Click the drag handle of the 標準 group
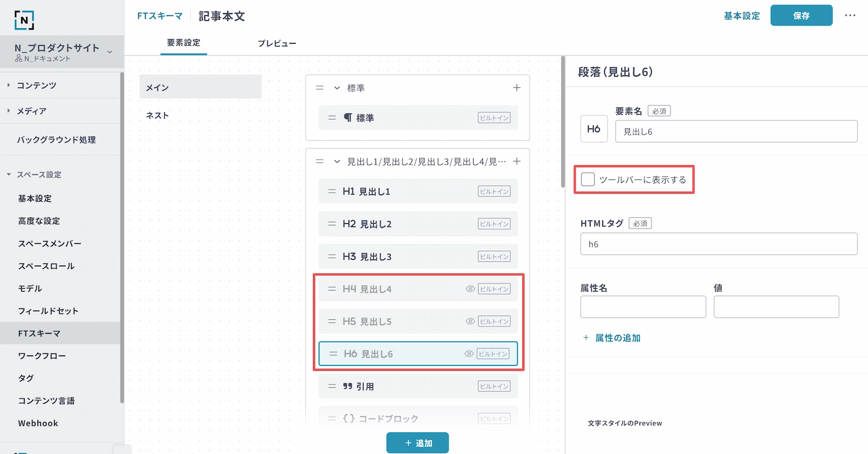This screenshot has height=454, width=868. [x=320, y=88]
